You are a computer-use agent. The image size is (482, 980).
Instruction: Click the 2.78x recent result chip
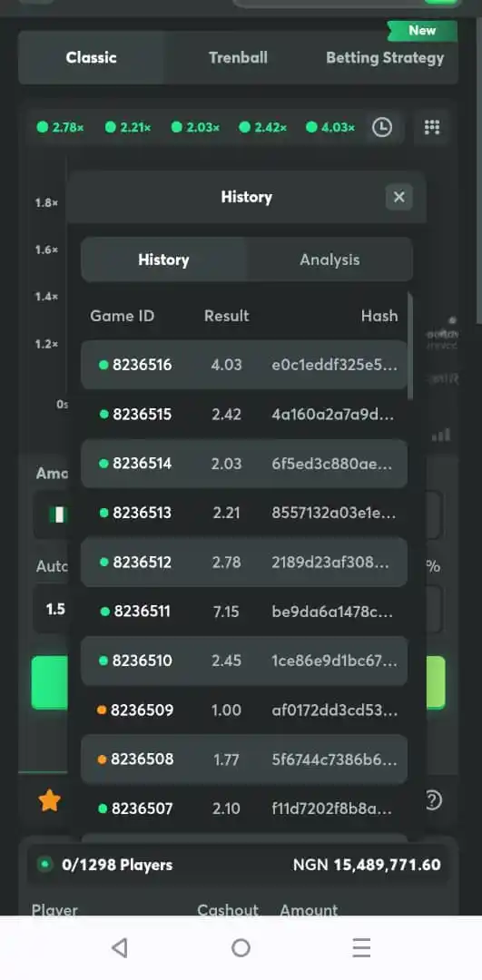coord(61,128)
